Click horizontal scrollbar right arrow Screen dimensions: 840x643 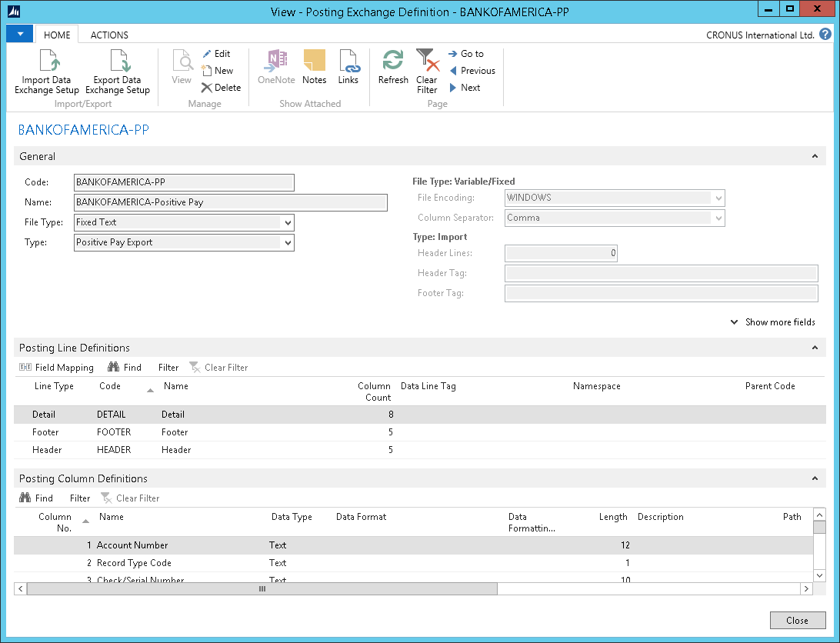click(x=806, y=588)
